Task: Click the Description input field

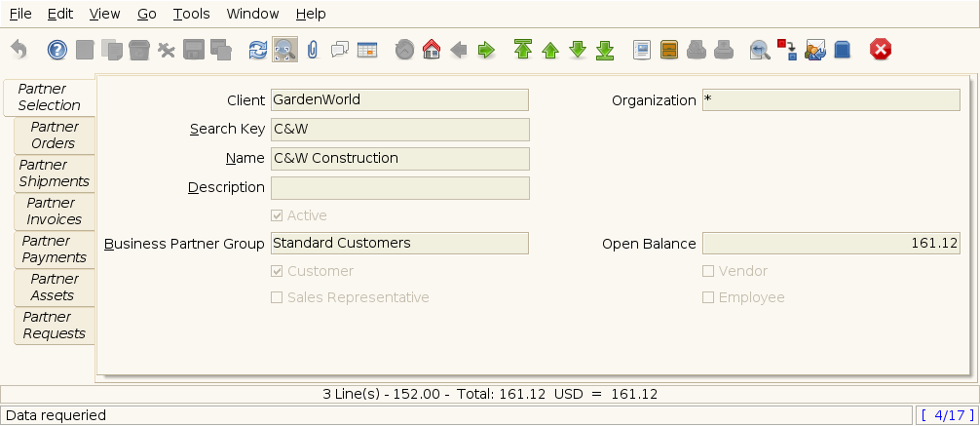Action: [399, 187]
